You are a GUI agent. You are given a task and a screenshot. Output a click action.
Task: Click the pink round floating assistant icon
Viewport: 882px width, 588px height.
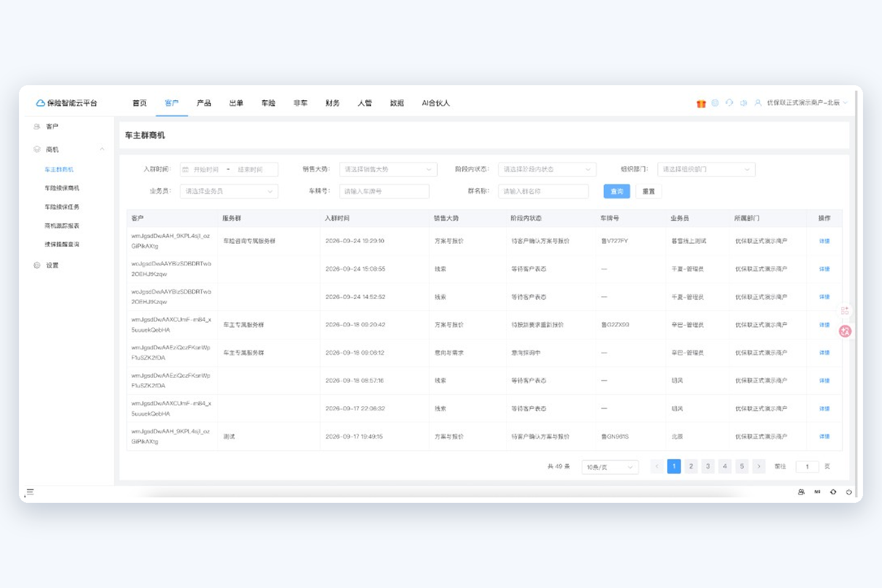(845, 331)
